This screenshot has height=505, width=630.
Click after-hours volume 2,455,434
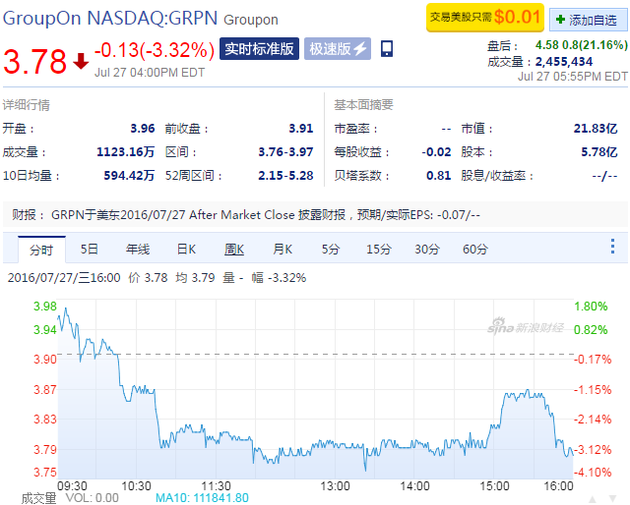point(564,61)
